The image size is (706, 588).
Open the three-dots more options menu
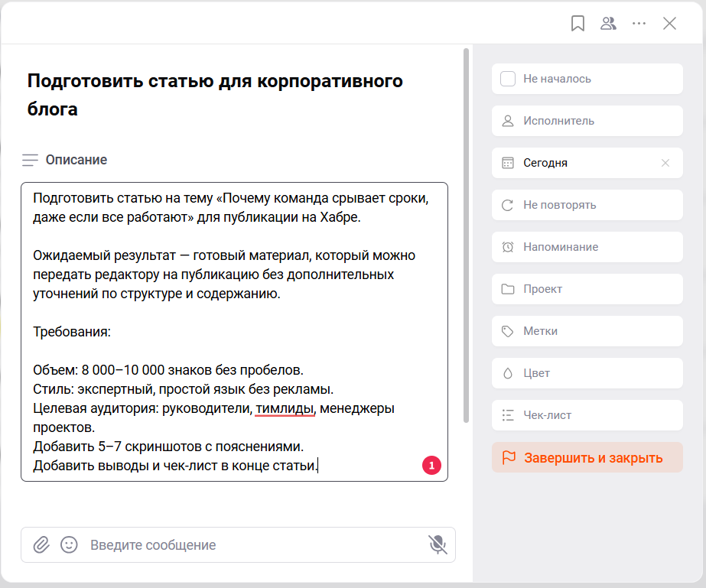tap(639, 24)
